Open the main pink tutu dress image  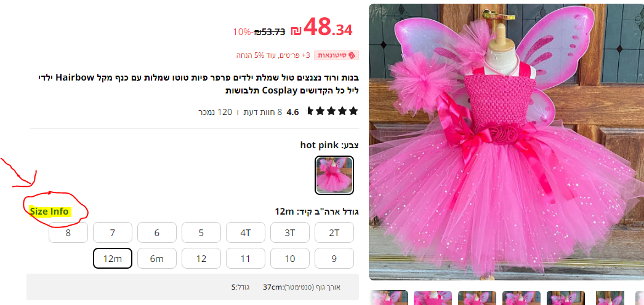(x=506, y=141)
